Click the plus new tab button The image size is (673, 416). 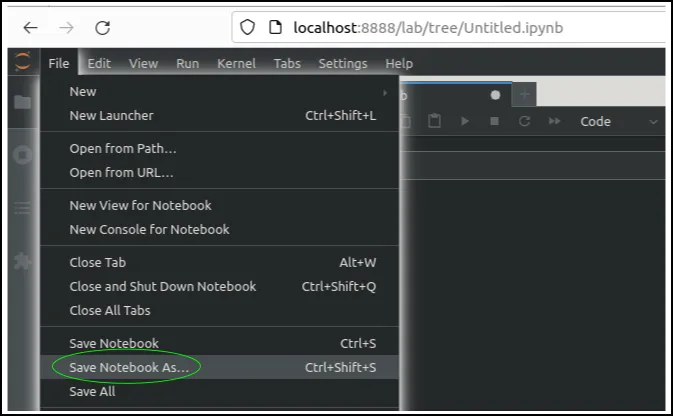524,94
